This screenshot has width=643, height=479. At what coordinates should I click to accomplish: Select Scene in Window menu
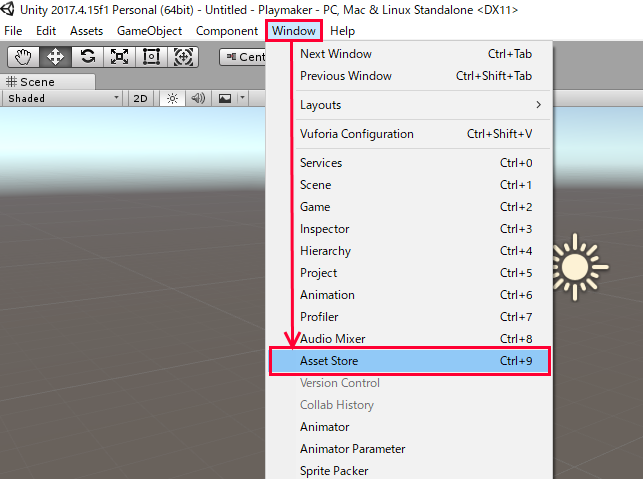pos(410,185)
